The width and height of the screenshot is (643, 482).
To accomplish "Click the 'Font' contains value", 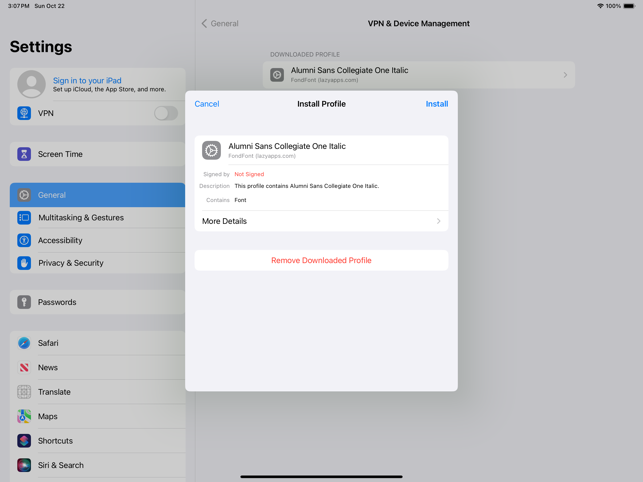I will [240, 200].
